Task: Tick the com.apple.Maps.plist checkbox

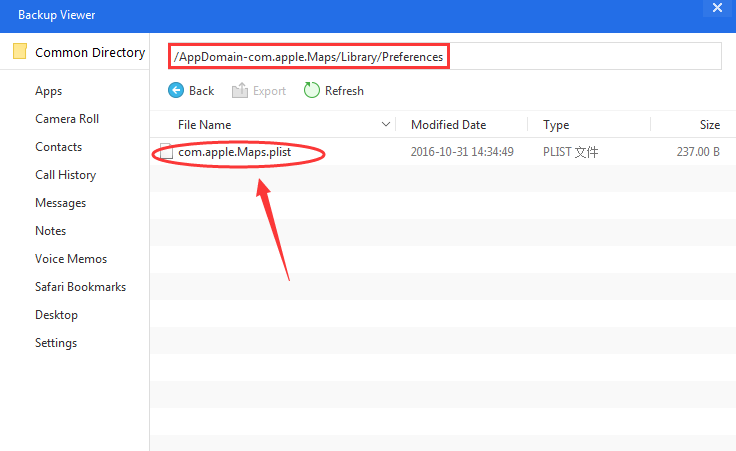Action: click(167, 153)
